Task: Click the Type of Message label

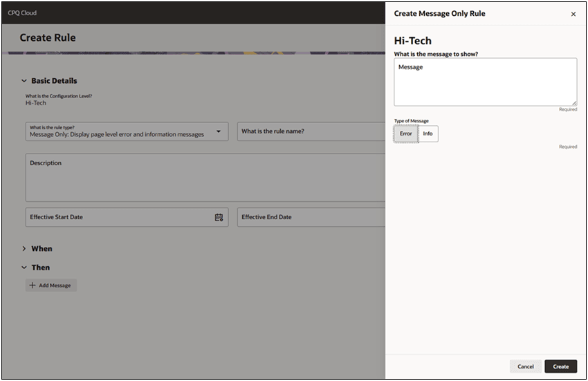Action: tap(411, 121)
